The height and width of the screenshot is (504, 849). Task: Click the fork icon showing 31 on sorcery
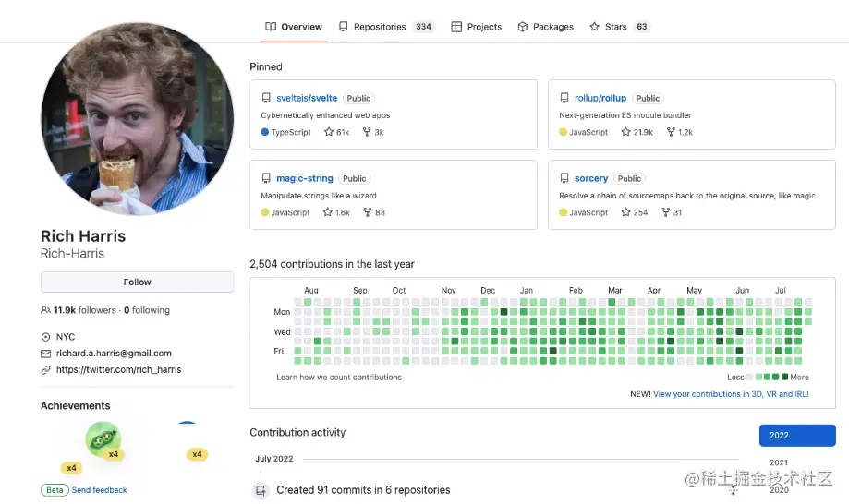pyautogui.click(x=666, y=212)
